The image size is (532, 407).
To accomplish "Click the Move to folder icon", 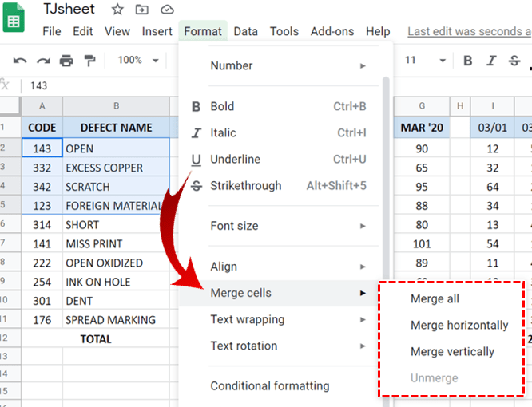I will [141, 10].
